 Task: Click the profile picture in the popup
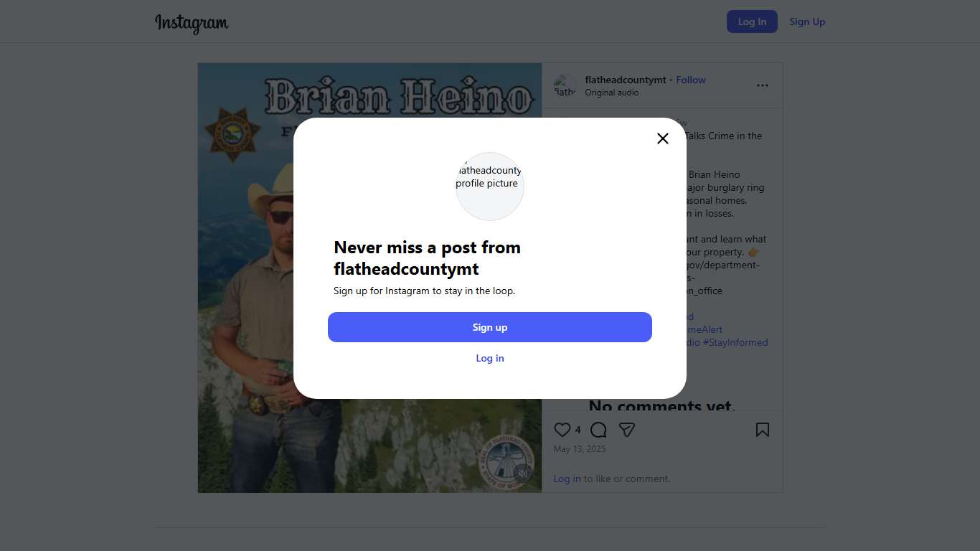pyautogui.click(x=490, y=186)
